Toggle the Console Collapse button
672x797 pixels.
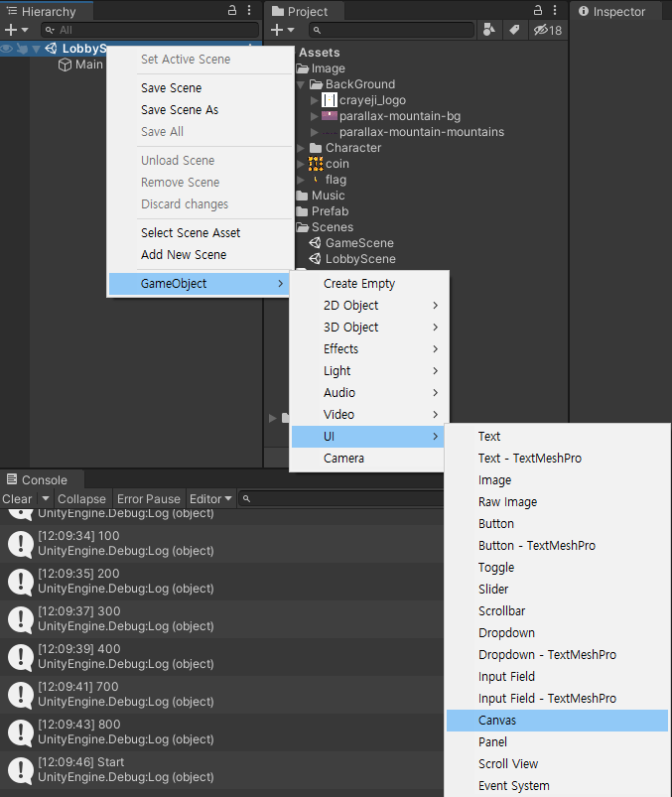(x=81, y=499)
